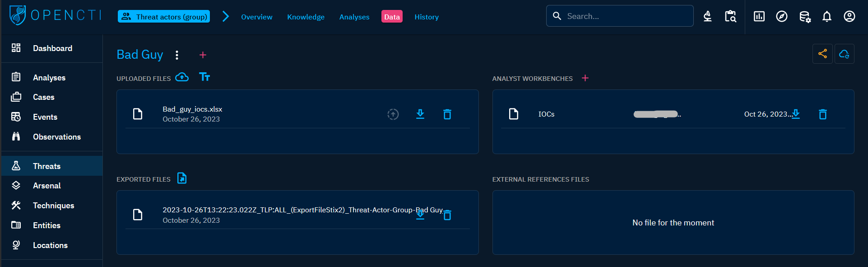The image size is (868, 267).
Task: Open the History tab
Action: pyautogui.click(x=426, y=17)
